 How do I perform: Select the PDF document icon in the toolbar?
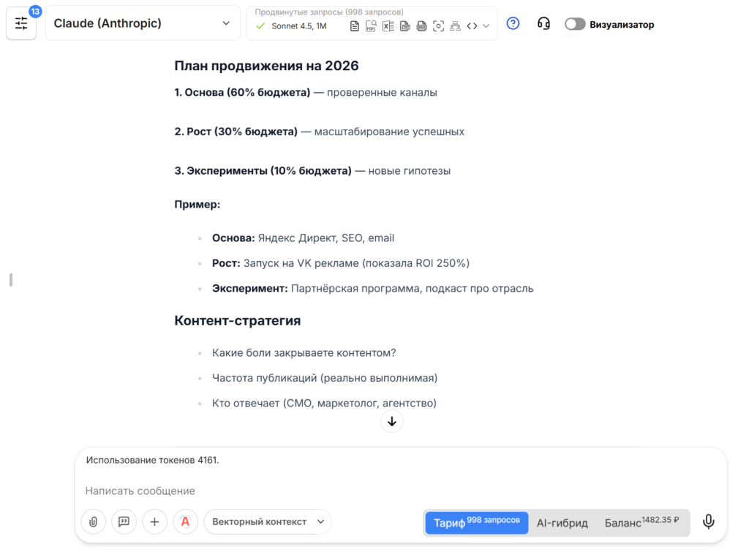tap(370, 25)
